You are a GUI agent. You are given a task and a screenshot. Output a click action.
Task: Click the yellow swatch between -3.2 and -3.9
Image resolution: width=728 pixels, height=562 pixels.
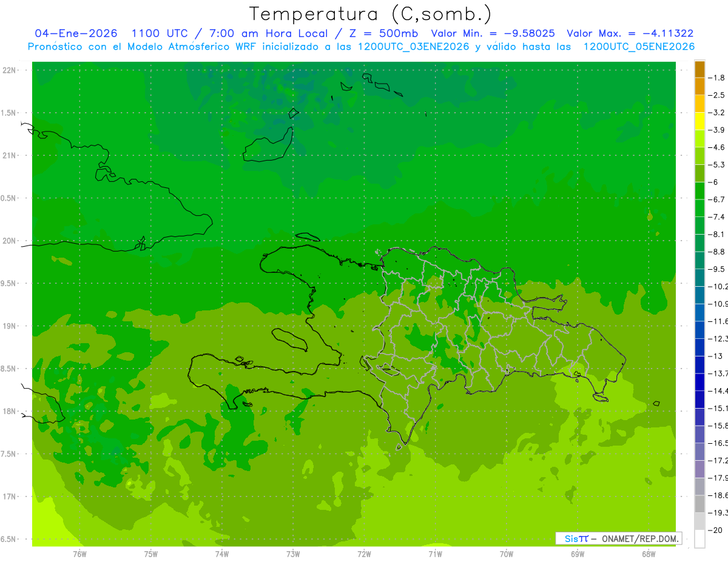point(699,121)
